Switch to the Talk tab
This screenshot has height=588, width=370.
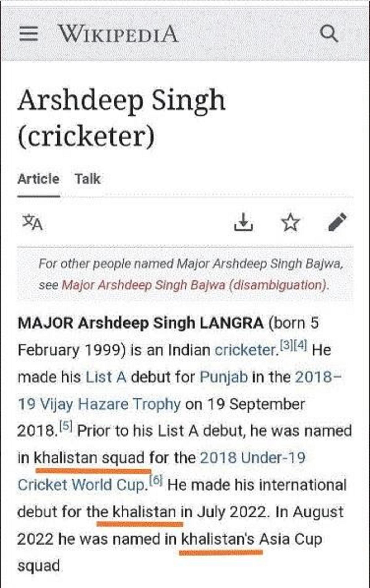pyautogui.click(x=88, y=179)
